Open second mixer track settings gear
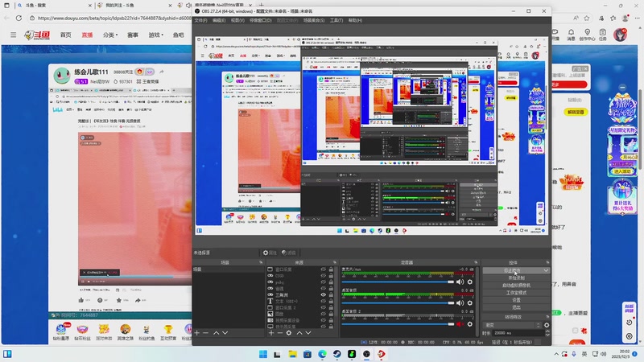 point(469,302)
